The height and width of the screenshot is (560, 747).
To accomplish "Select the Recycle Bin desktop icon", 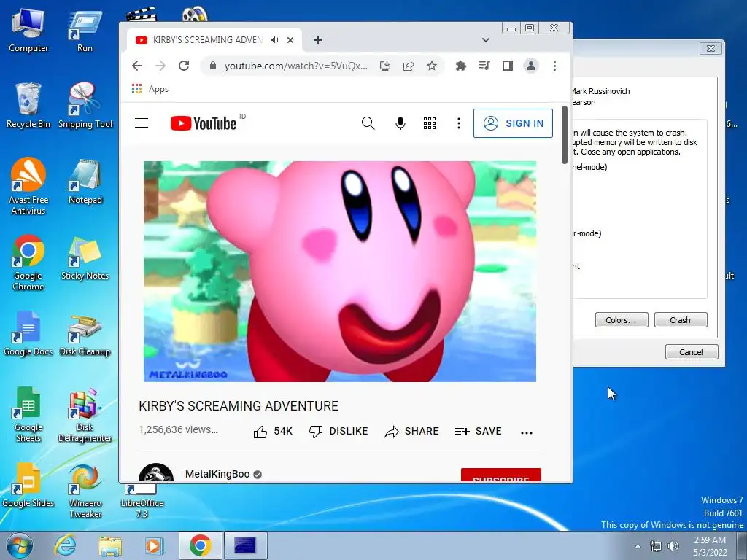I will click(28, 106).
